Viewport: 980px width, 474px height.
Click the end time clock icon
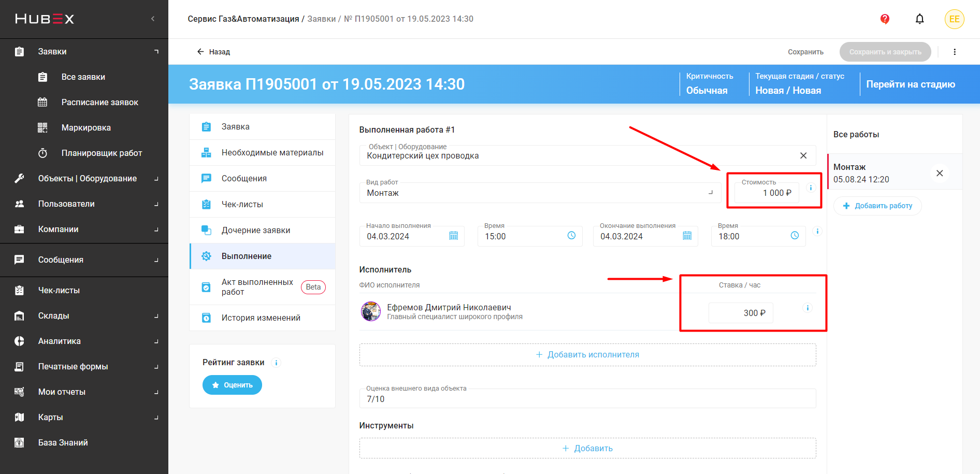[x=795, y=236]
